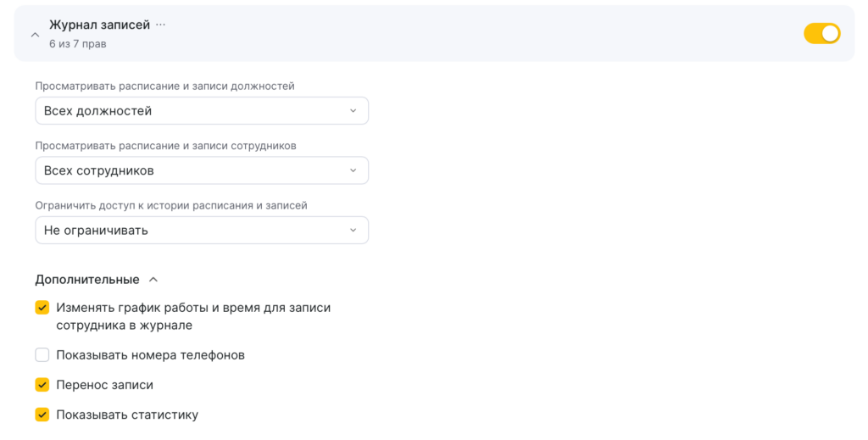Uncheck the Перенос записи checkbox
This screenshot has height=440, width=868.
point(42,385)
